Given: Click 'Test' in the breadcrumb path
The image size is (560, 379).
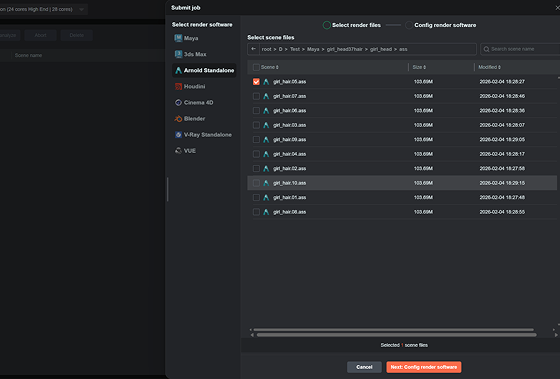Looking at the screenshot, I should point(295,49).
